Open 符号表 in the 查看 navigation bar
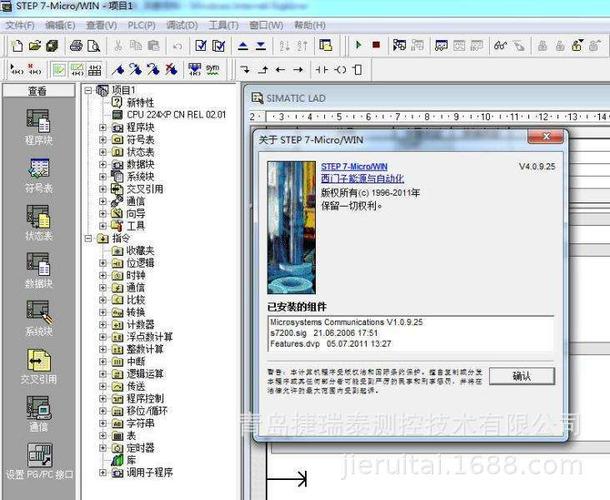The image size is (610, 500). coord(38,175)
